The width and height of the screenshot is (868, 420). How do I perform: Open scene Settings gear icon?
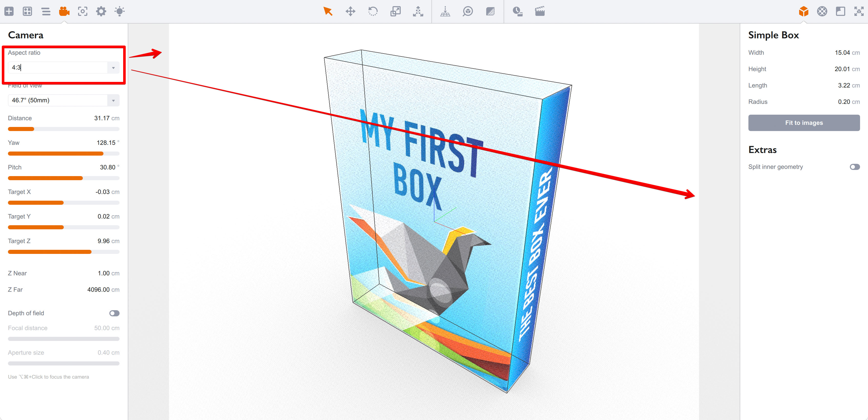pyautogui.click(x=101, y=12)
